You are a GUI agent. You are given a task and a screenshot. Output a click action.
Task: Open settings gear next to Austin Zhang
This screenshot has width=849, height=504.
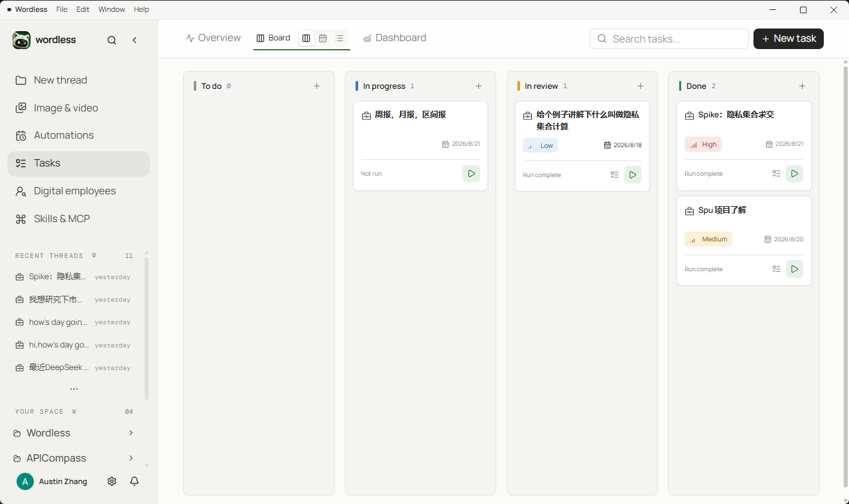112,481
